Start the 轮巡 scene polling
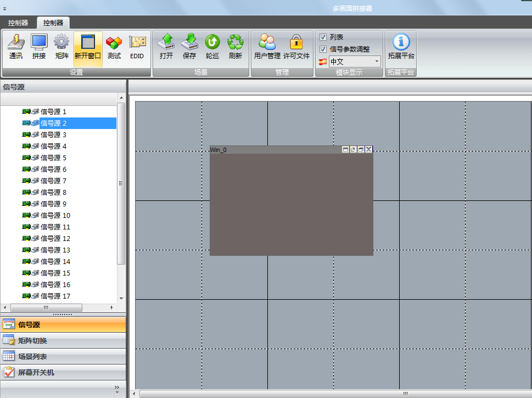 [x=212, y=47]
